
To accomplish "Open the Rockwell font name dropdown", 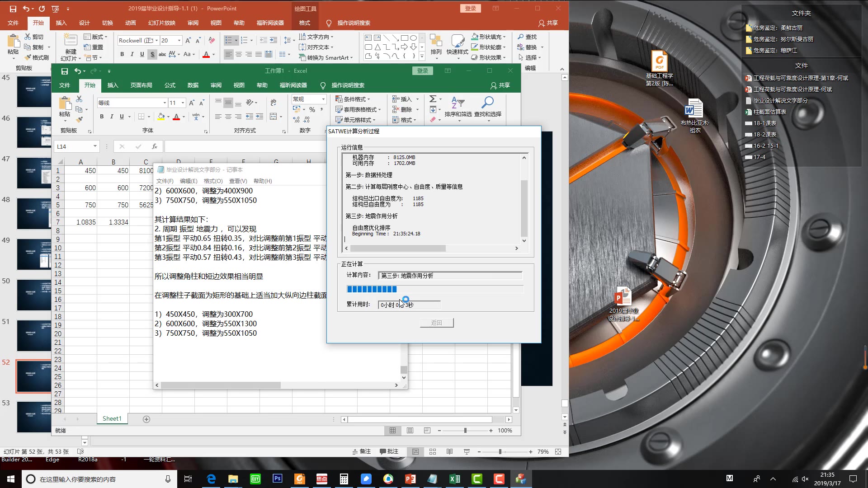I will [156, 41].
